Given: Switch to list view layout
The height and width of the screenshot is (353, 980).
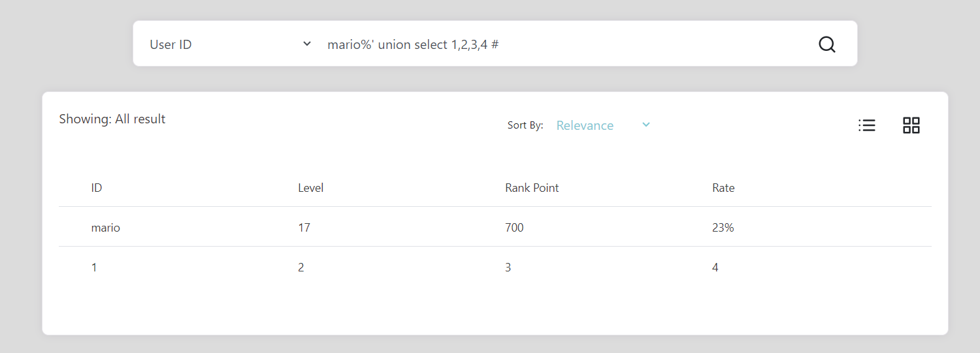Looking at the screenshot, I should coord(866,125).
